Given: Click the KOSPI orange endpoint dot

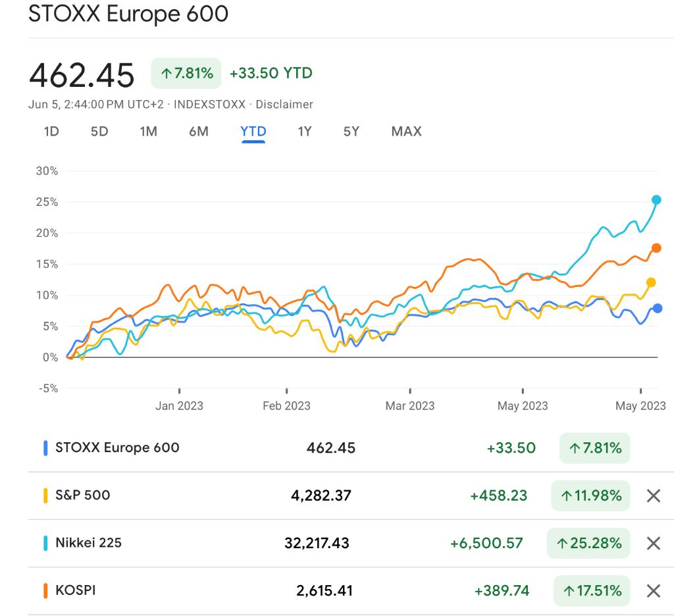Looking at the screenshot, I should point(656,248).
